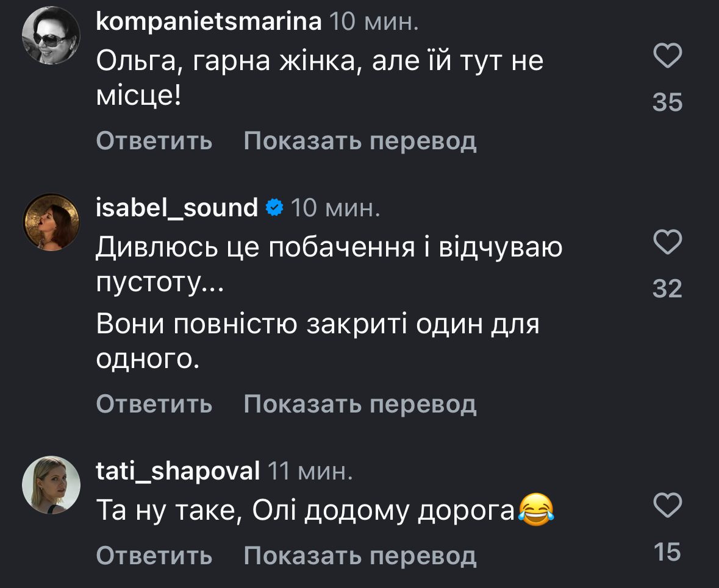Open tati_shapoval's profile picture
Image resolution: width=719 pixels, height=588 pixels.
(51, 484)
